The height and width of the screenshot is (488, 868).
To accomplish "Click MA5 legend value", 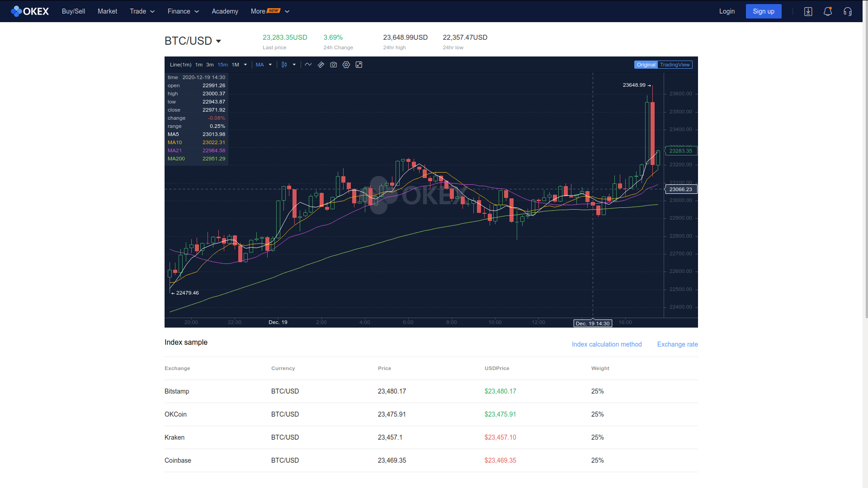I will [x=214, y=134].
